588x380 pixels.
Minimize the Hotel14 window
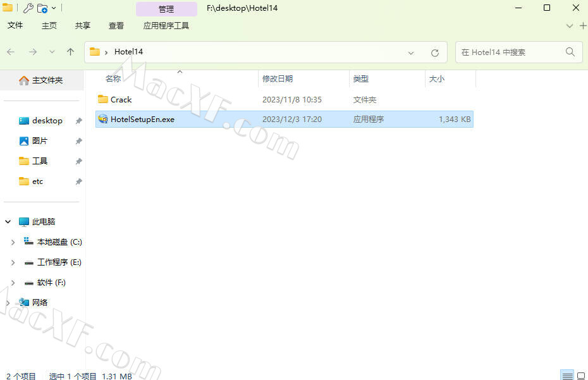point(518,8)
